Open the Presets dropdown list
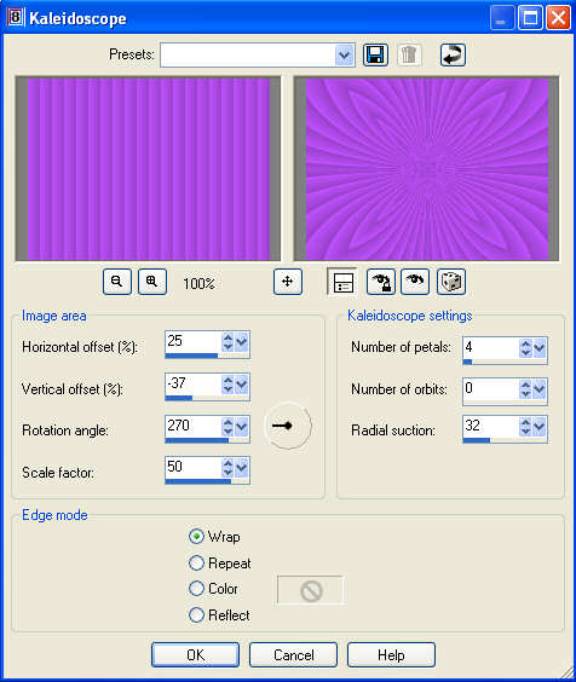This screenshot has height=682, width=576. point(344,55)
